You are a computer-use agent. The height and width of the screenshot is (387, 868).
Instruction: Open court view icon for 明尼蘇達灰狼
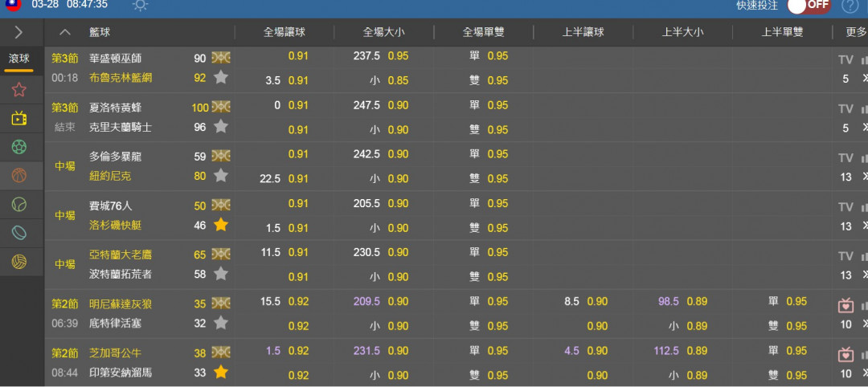coord(221,303)
